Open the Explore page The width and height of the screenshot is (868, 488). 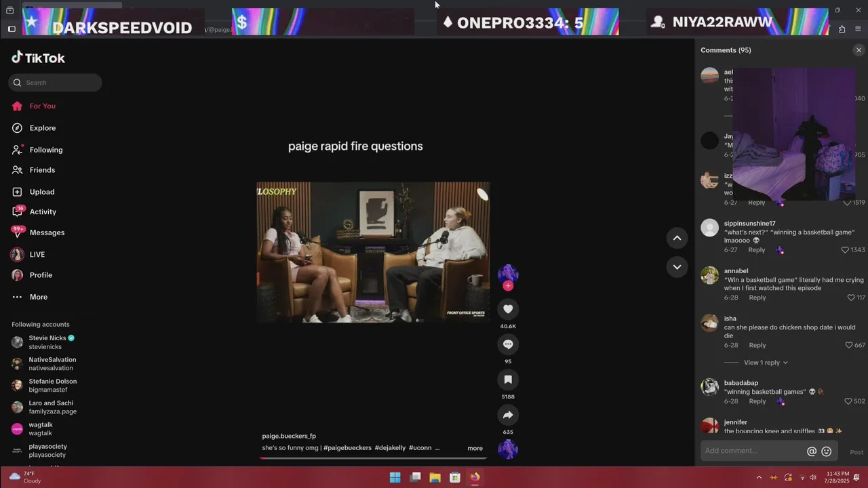(42, 128)
